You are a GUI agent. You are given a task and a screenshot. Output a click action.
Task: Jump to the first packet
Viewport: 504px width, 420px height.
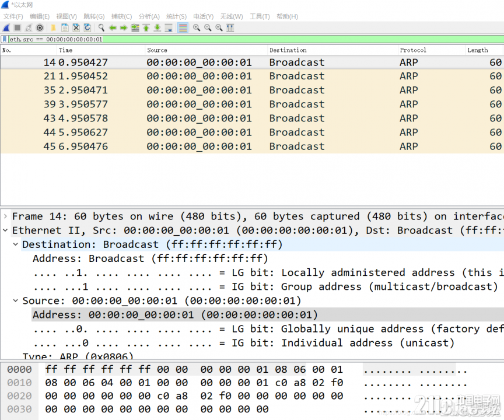(x=146, y=28)
